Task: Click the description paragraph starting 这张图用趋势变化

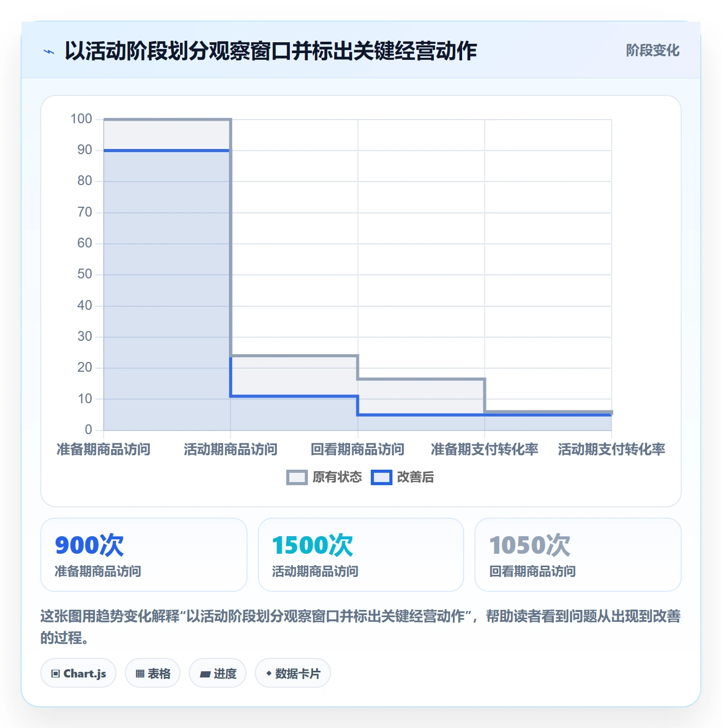Action: (360, 627)
